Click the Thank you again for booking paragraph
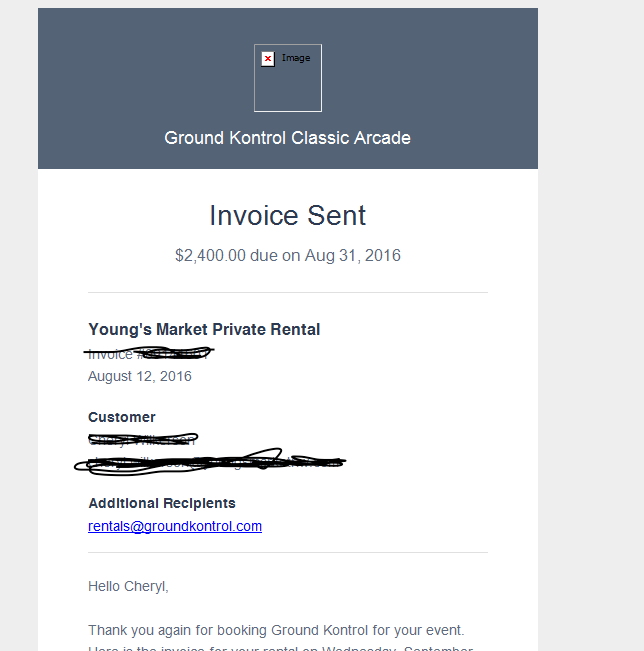This screenshot has width=644, height=651. click(276, 630)
